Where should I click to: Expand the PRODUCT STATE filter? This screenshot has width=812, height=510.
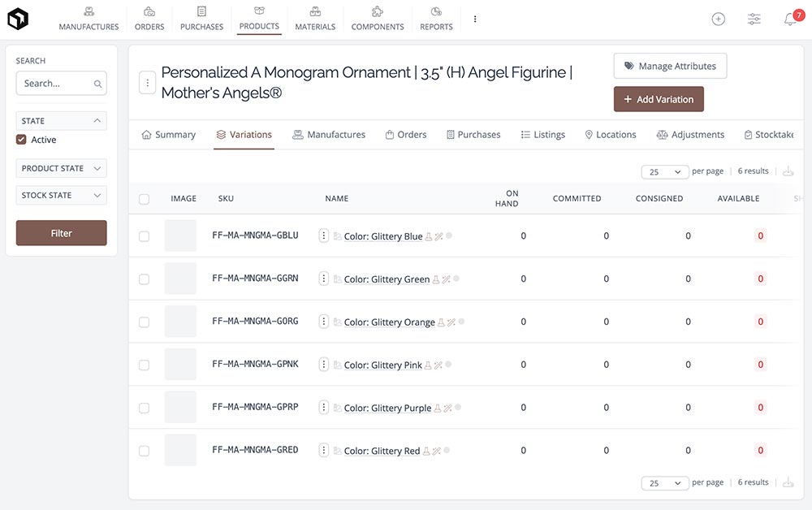(x=61, y=168)
